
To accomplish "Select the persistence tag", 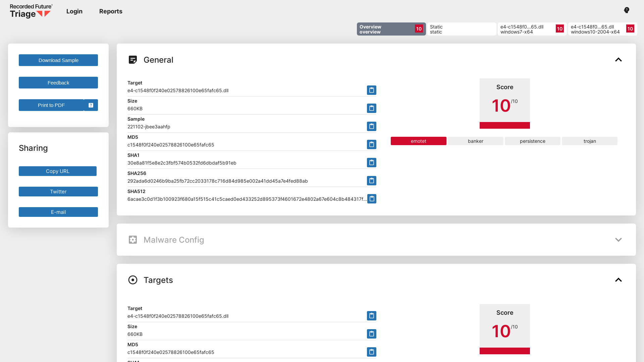I will [x=532, y=141].
